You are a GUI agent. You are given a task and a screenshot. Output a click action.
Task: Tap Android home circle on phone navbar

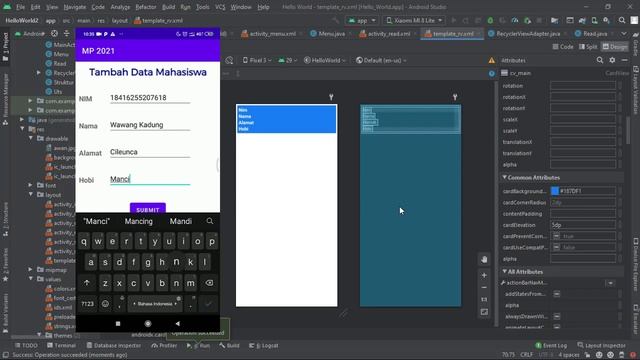tap(148, 323)
